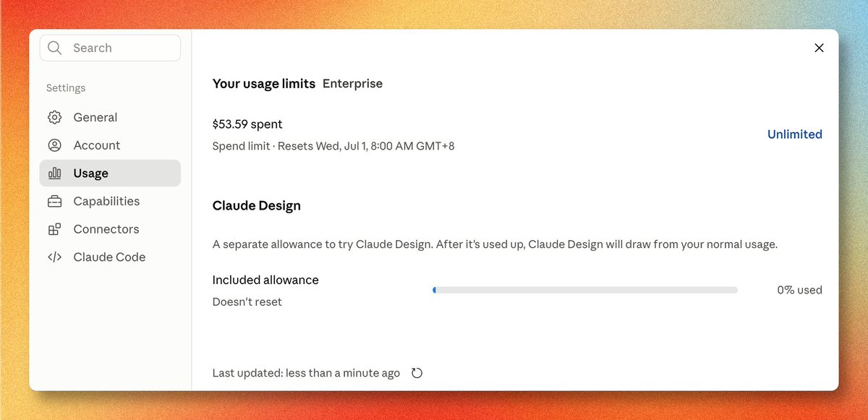This screenshot has width=868, height=420.
Task: Refresh usage with the circular arrow icon
Action: pos(417,373)
